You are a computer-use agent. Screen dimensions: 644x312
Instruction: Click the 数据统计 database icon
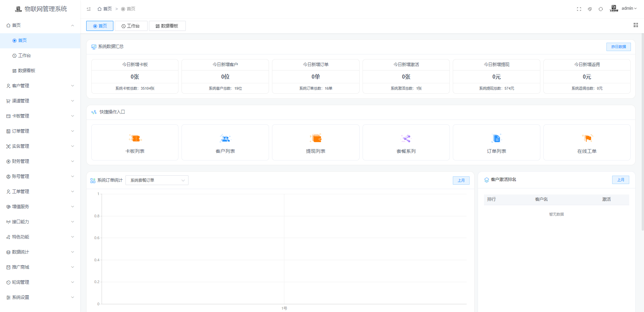coord(8,252)
